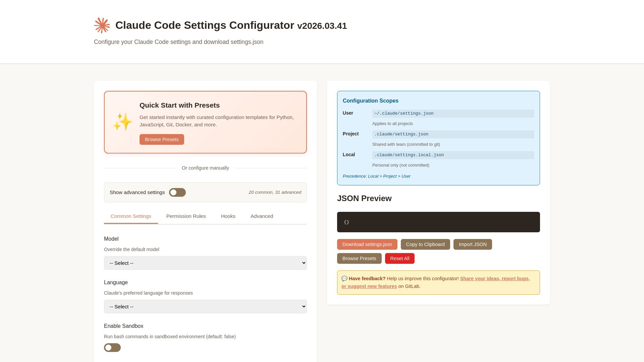This screenshot has height=362, width=644.
Task: Open the Language select dropdown
Action: 205,307
